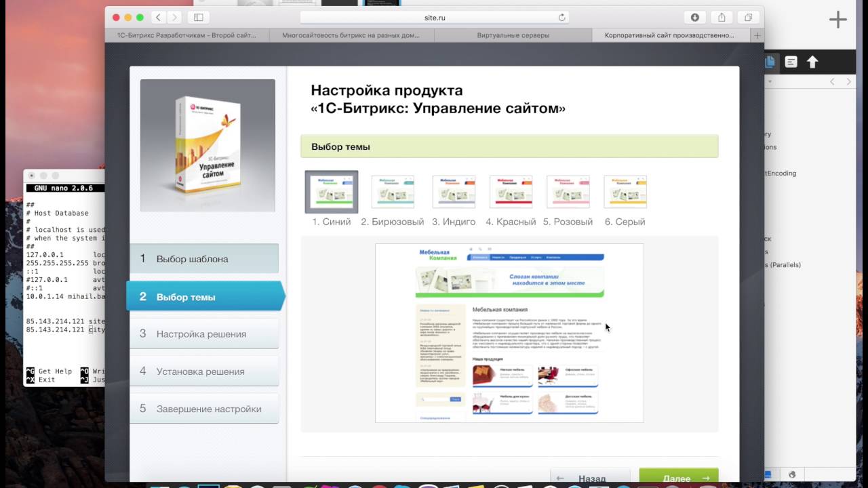Click the Выбор темы section header
Viewport: 868px width, 488px height.
(509, 146)
